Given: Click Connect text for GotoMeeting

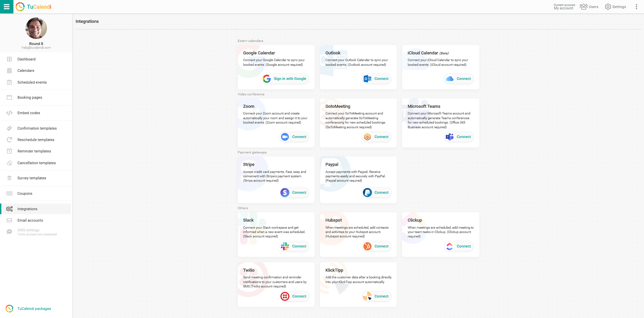Looking at the screenshot, I should point(381,137).
